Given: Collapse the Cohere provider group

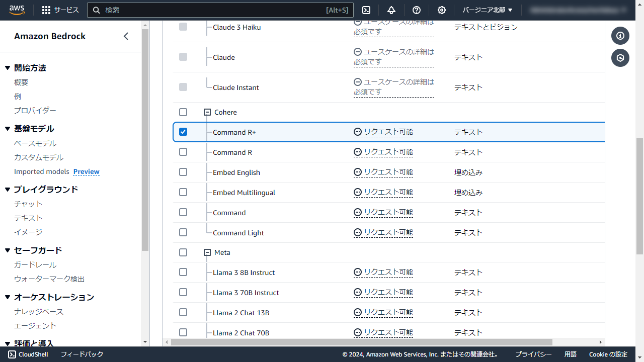Looking at the screenshot, I should (207, 112).
